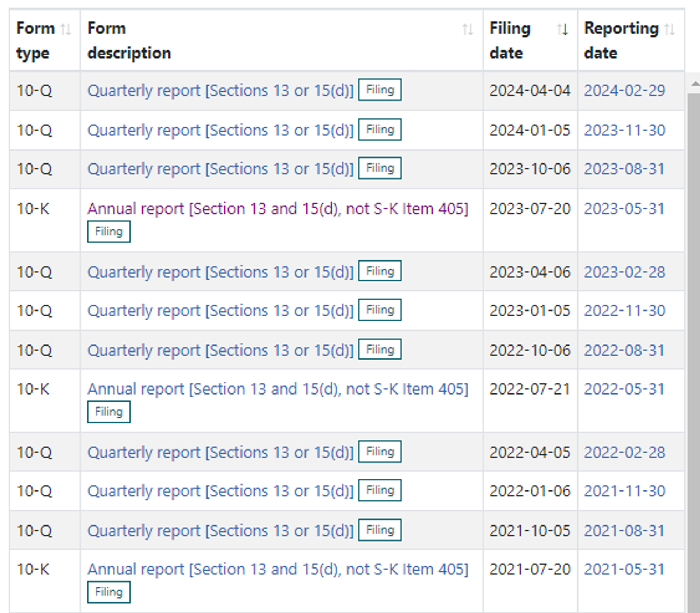Open Filing badge for 2021-07-20 10-K
Screen dimensions: 700x613
[x=109, y=592]
